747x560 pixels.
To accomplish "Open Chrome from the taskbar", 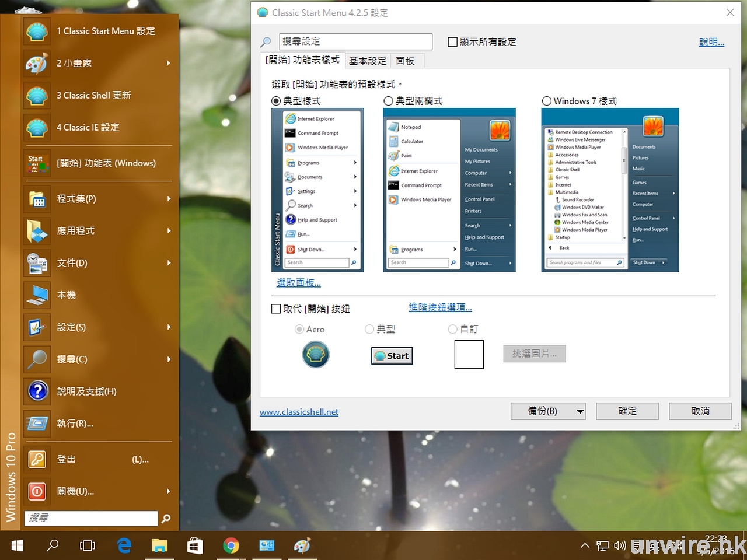I will tap(231, 545).
